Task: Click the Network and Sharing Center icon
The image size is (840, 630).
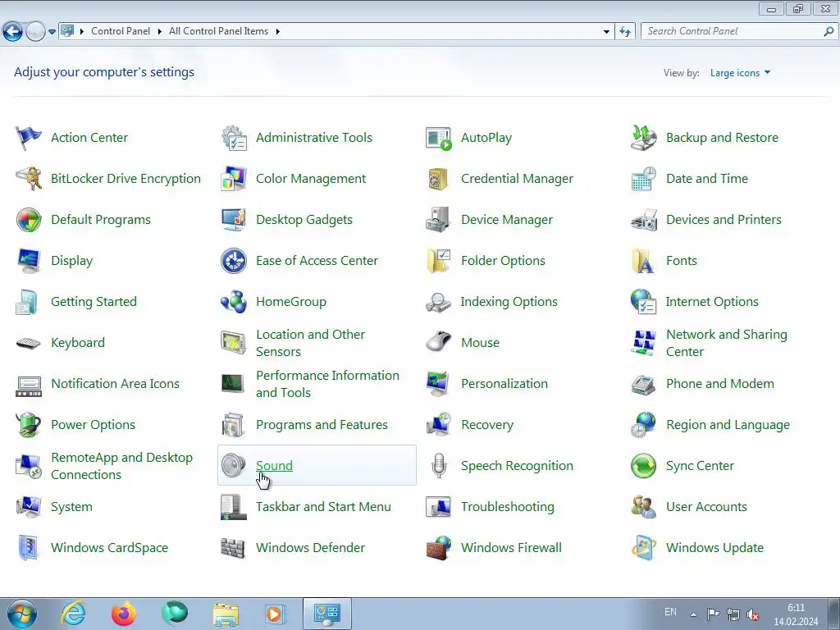Action: pyautogui.click(x=643, y=343)
